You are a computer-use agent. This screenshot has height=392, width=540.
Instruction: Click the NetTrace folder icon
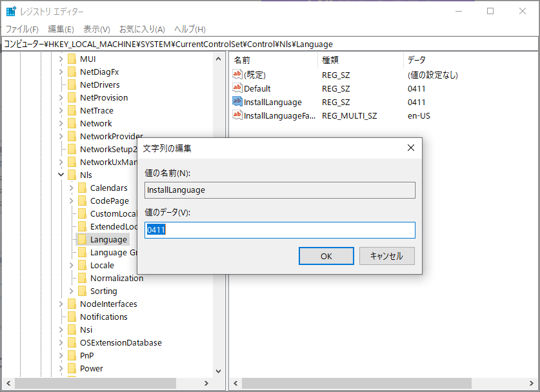click(x=72, y=110)
